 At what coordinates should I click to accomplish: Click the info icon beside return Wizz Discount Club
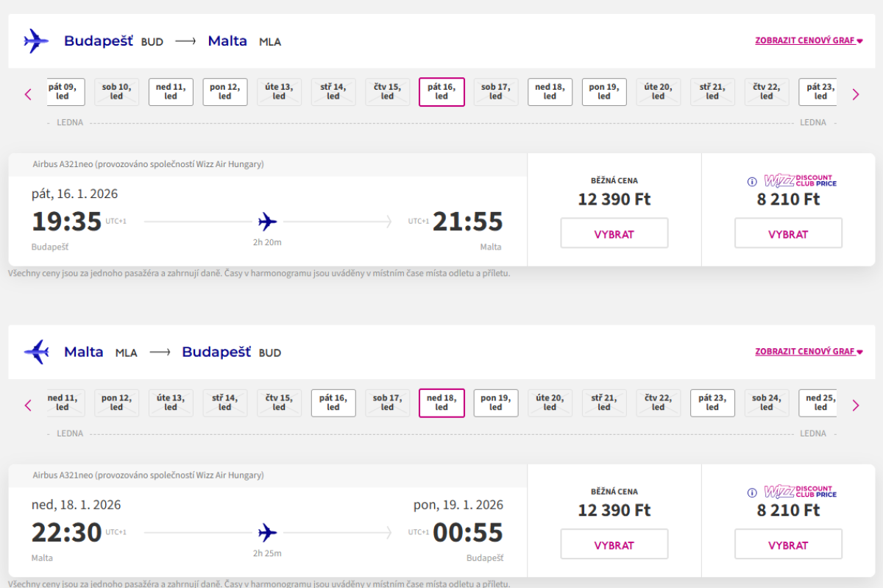point(752,493)
